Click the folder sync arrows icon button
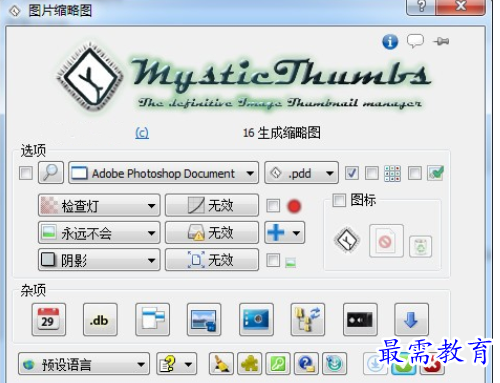 pyautogui.click(x=308, y=319)
